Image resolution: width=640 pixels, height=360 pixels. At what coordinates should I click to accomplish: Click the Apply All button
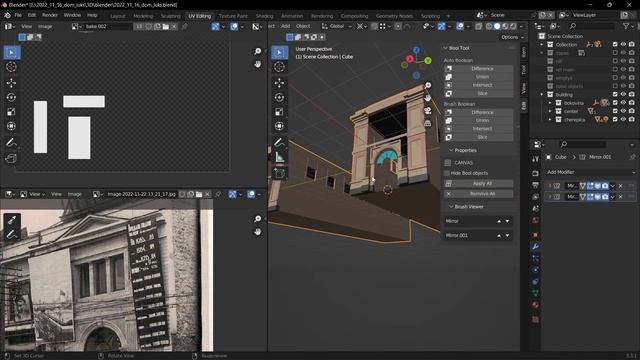[x=478, y=184]
